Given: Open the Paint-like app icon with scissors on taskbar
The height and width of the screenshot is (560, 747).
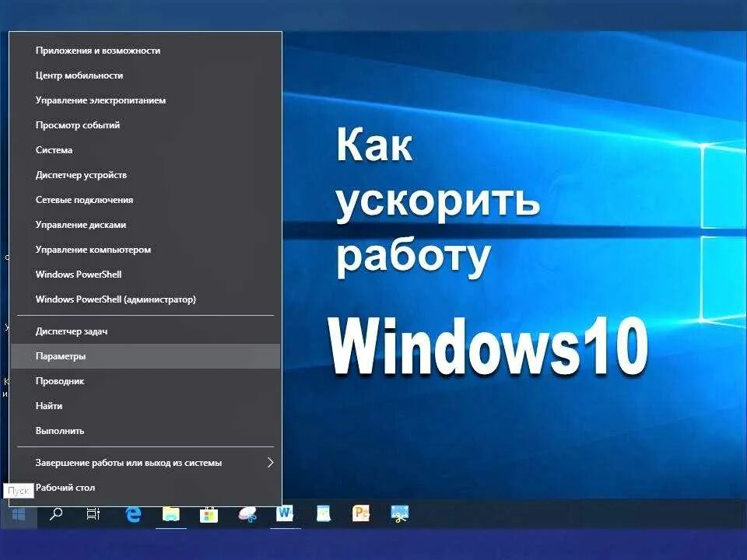Looking at the screenshot, I should (x=247, y=514).
